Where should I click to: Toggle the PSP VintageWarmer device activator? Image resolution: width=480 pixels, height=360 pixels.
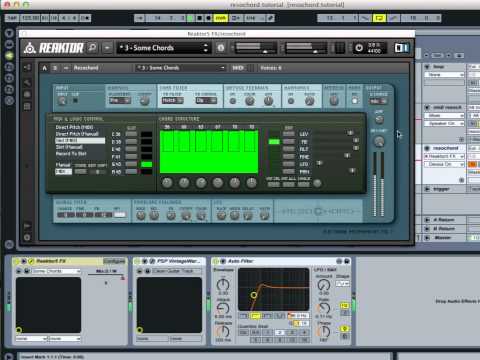137,261
